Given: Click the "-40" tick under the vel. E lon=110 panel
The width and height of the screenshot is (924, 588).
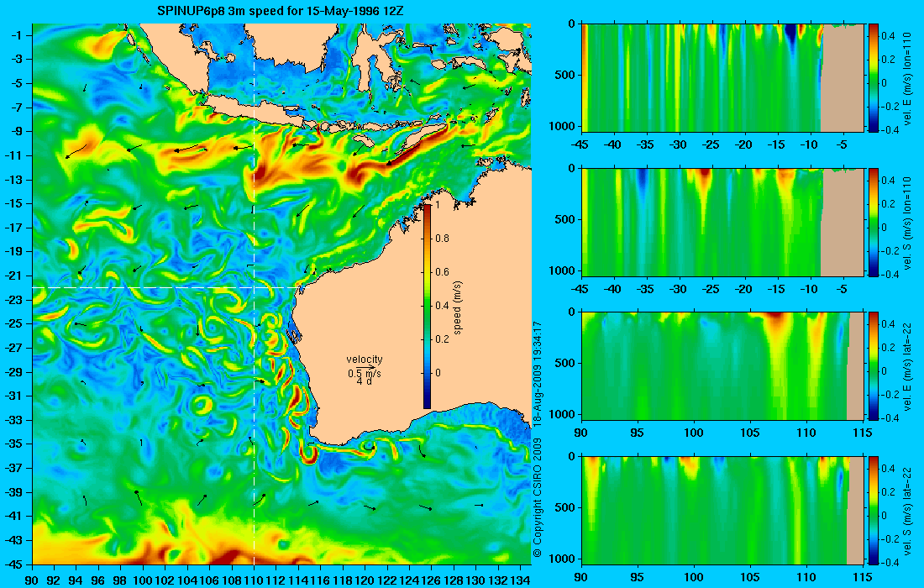Looking at the screenshot, I should (x=613, y=145).
